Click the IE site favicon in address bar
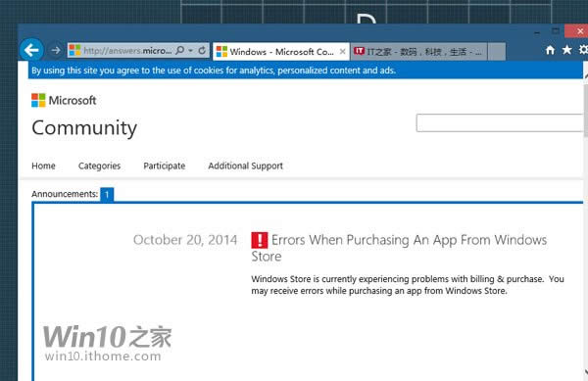Viewport: 588px width, 381px height. 75,50
